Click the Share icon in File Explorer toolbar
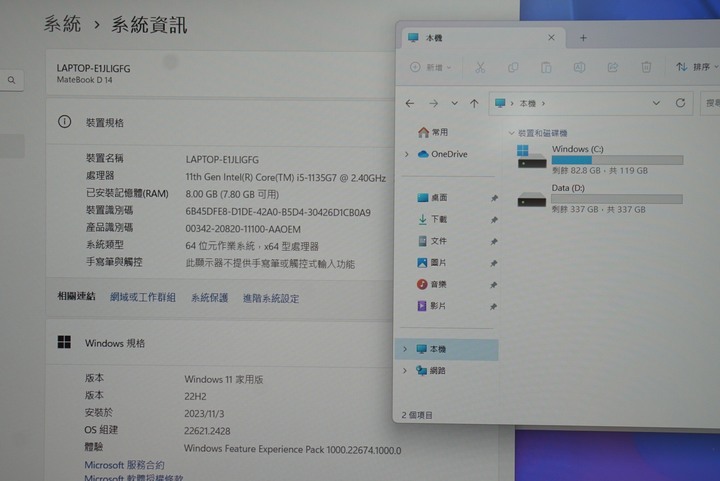The image size is (720, 481). tap(613, 67)
